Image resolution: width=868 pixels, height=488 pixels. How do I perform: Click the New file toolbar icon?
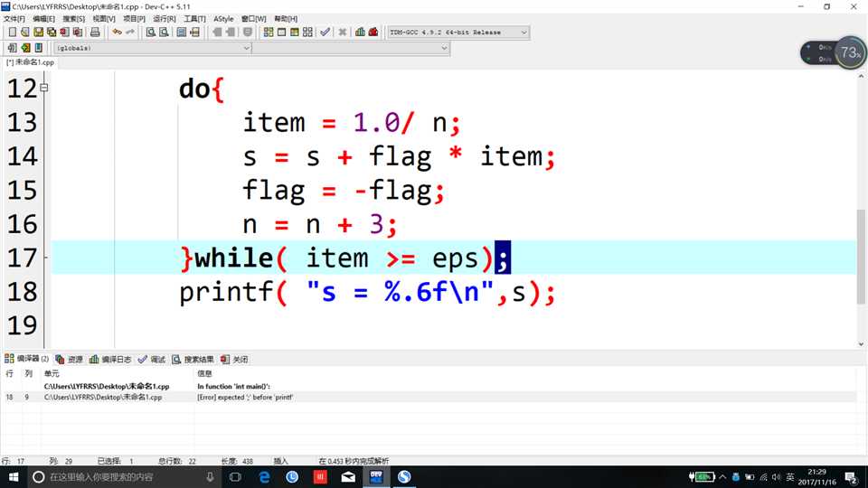pyautogui.click(x=12, y=33)
